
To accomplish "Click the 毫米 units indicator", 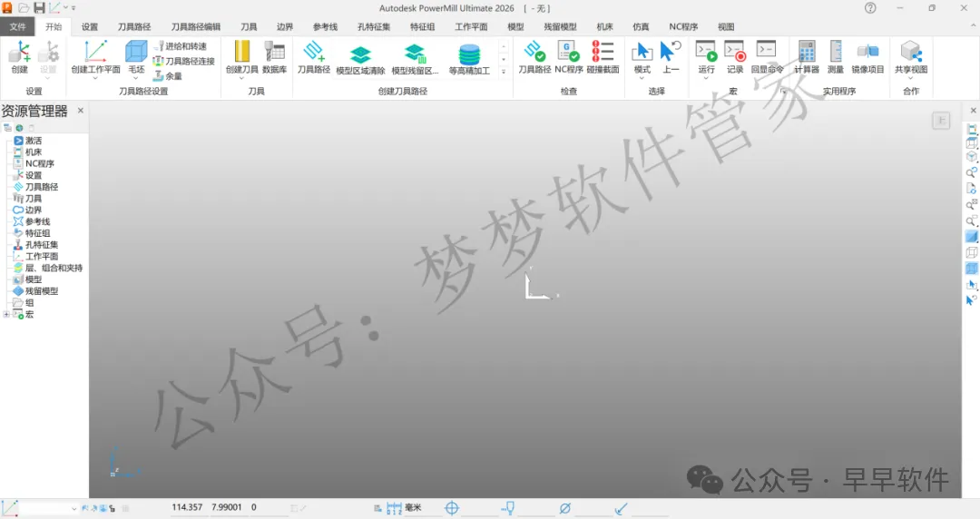I will click(413, 508).
